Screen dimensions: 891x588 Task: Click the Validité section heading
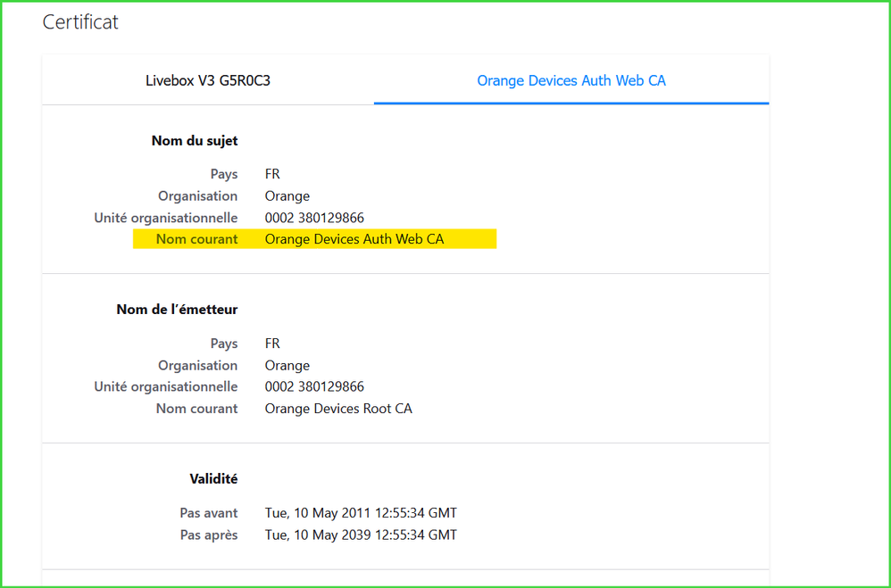pyautogui.click(x=212, y=479)
